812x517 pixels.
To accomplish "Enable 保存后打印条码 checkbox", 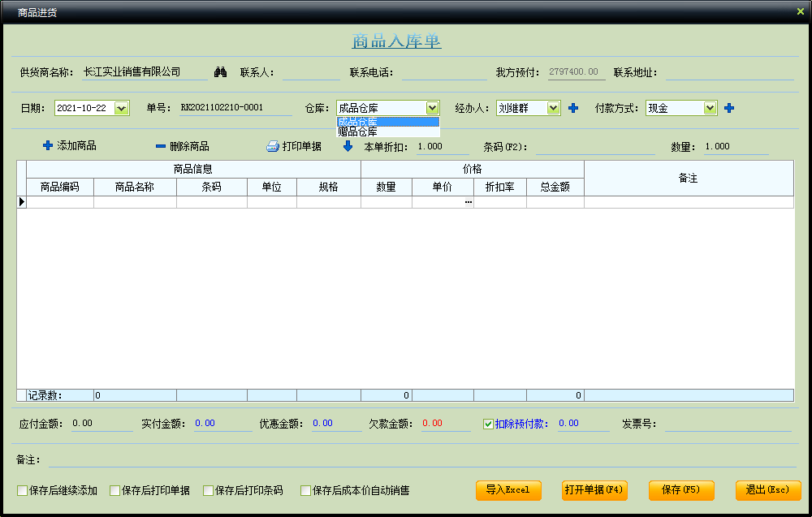I will [x=208, y=490].
